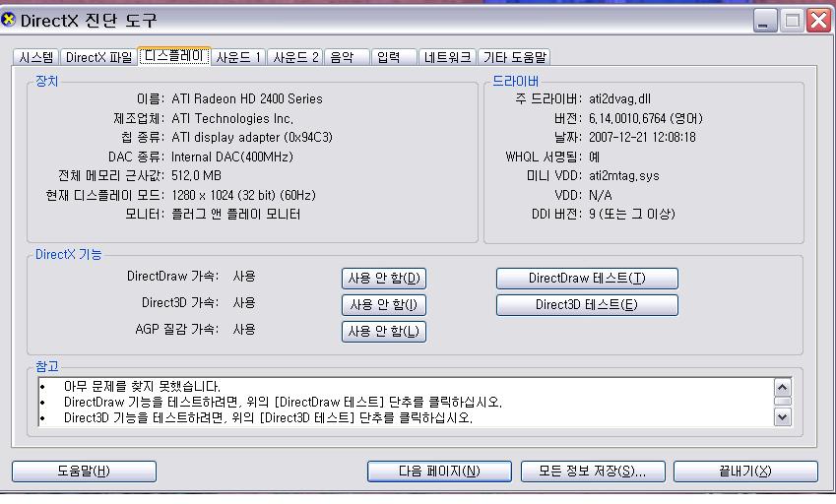Viewport: 836px width, 504px height.
Task: Switch to the 사운드 1 tab
Action: pos(237,57)
